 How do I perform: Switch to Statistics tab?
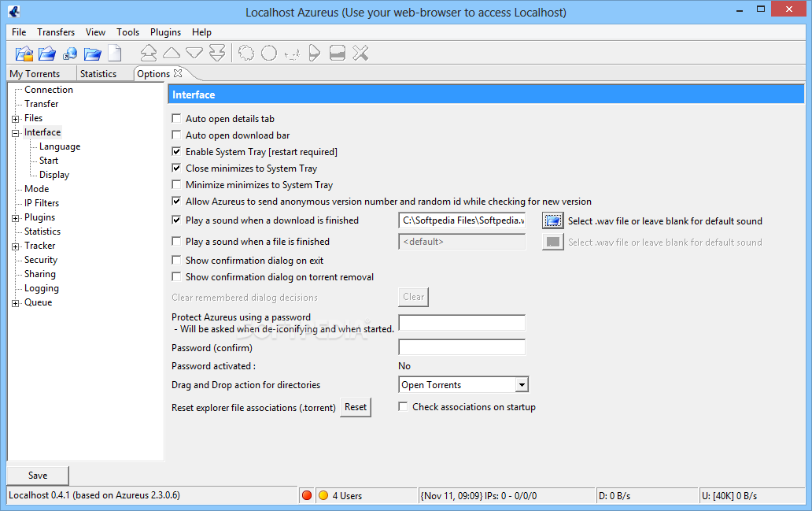98,73
